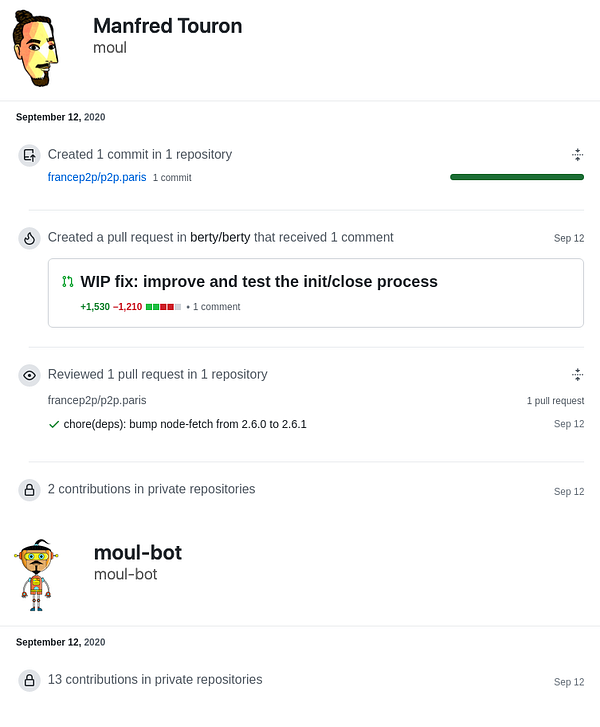Image resolution: width=600 pixels, height=727 pixels.
Task: Open the moul-bot profile heading
Action: click(138, 553)
